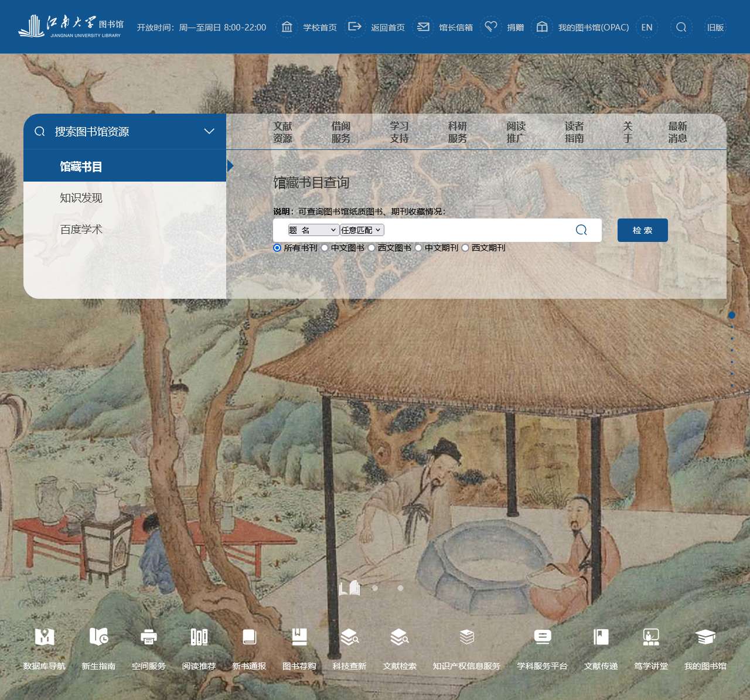
Task: Open 文献检索 icon
Action: (x=400, y=637)
